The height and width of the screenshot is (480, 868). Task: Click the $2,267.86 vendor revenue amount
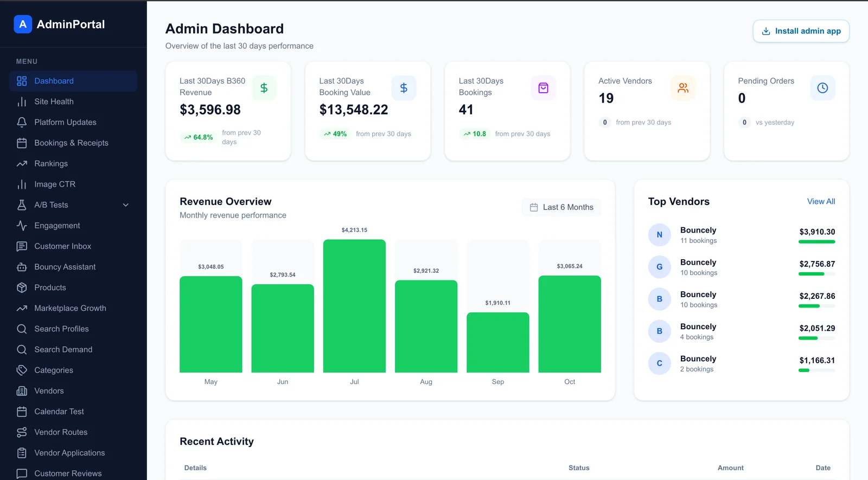coord(817,296)
